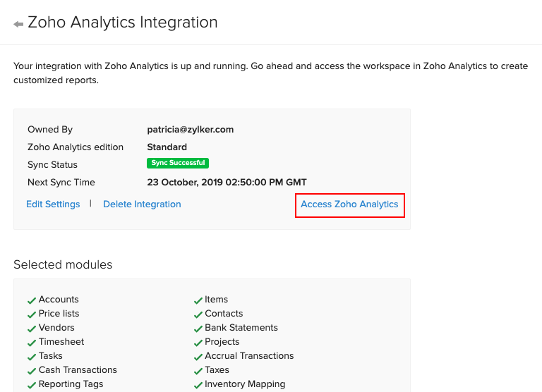Screen dimensions: 542x392
Task: Click the Inventory Mapping module checkmark
Action: [198, 385]
